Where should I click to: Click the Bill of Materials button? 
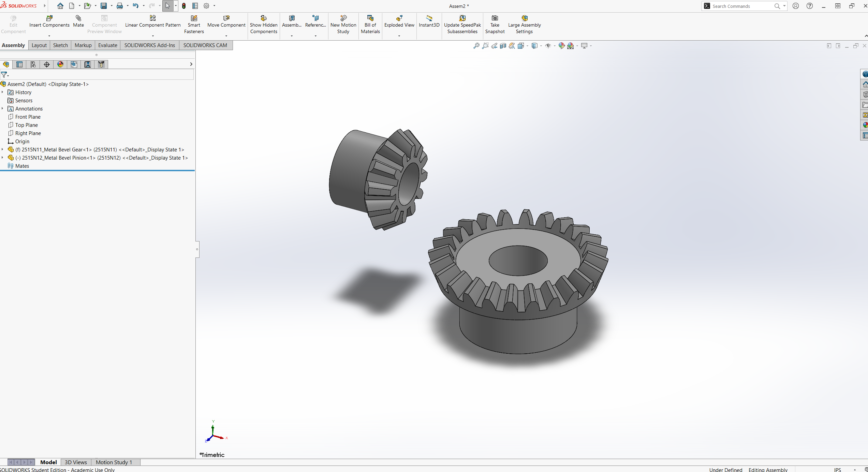click(370, 24)
